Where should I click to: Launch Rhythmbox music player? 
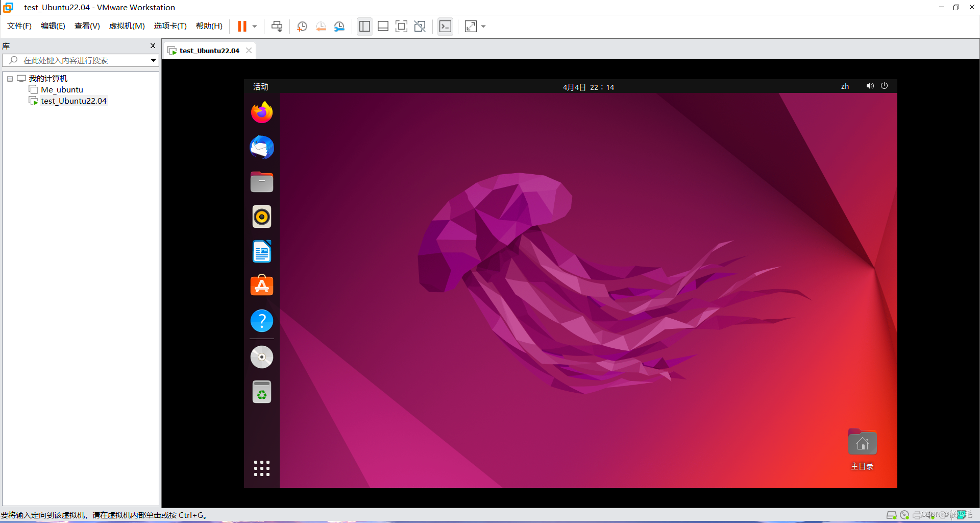tap(262, 217)
